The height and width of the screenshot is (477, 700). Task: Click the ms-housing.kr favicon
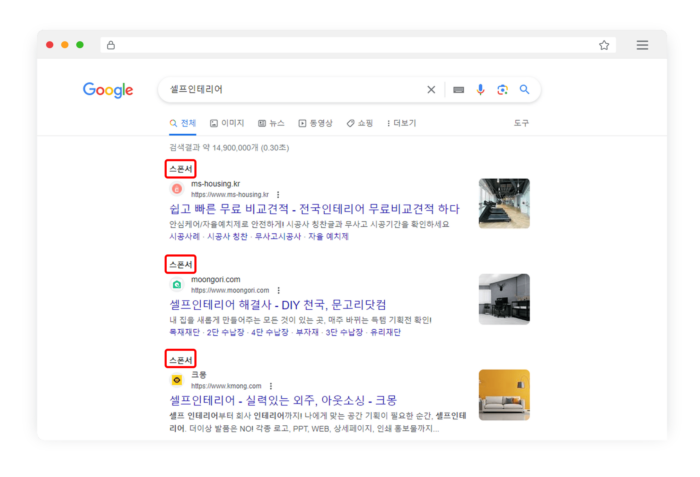(x=177, y=189)
